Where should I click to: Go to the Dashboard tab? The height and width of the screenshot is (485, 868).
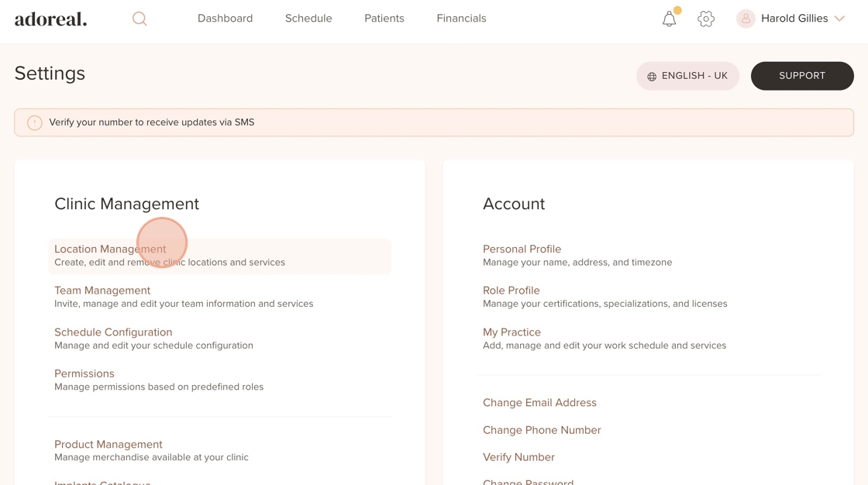[x=225, y=19]
